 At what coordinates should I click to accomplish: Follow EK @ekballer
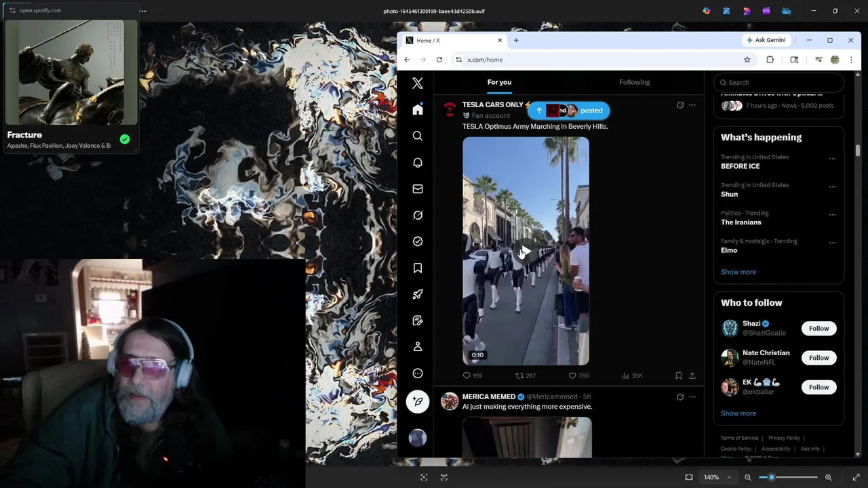point(818,387)
